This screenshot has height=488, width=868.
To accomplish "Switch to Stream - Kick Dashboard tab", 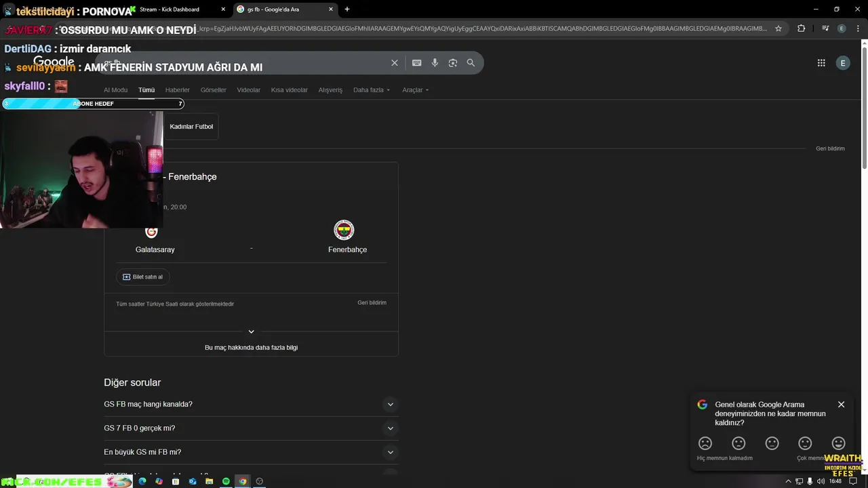I will click(178, 9).
